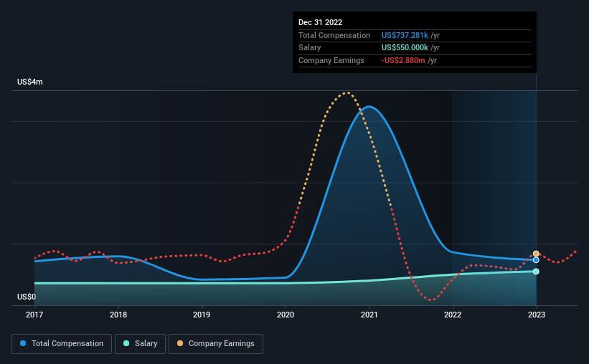
Task: Click the peak of the orange dotted earnings curve
Action: point(347,92)
